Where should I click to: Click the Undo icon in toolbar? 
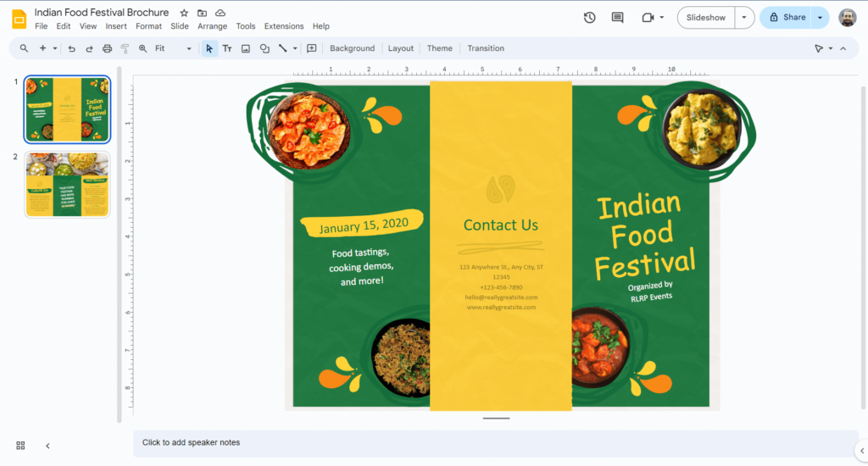tap(72, 48)
